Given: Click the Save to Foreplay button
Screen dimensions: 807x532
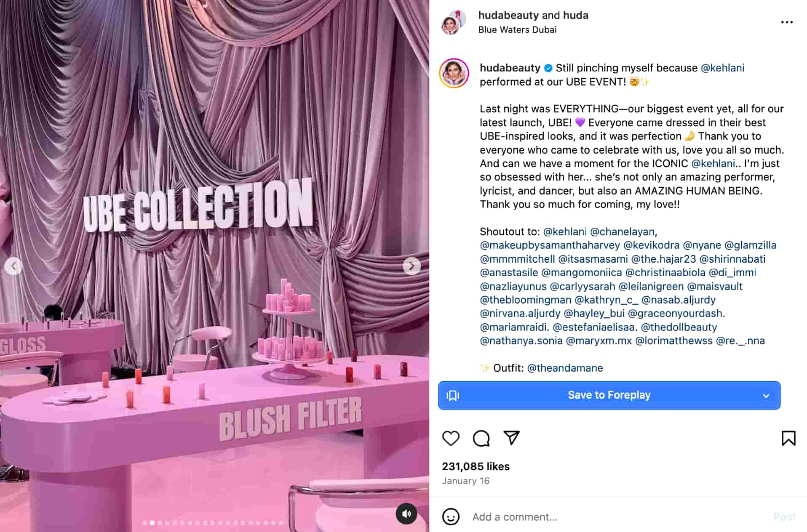Looking at the screenshot, I should coord(609,395).
